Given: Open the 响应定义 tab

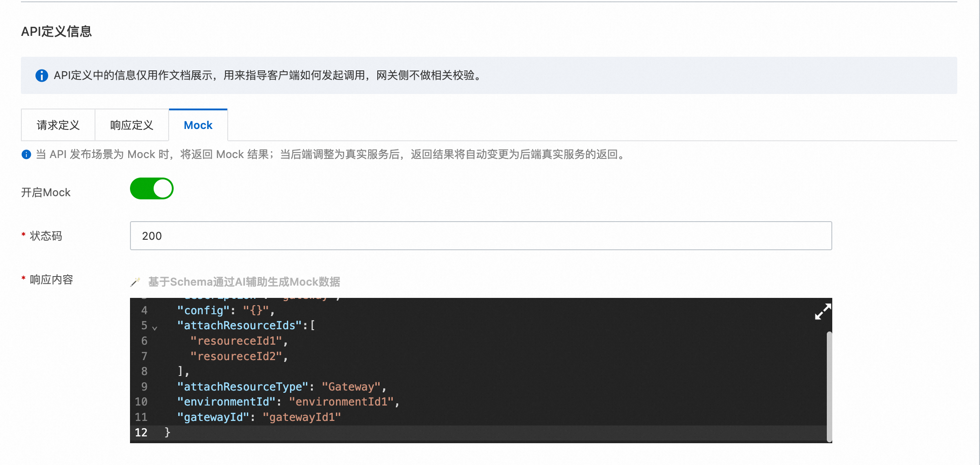Looking at the screenshot, I should tap(132, 125).
